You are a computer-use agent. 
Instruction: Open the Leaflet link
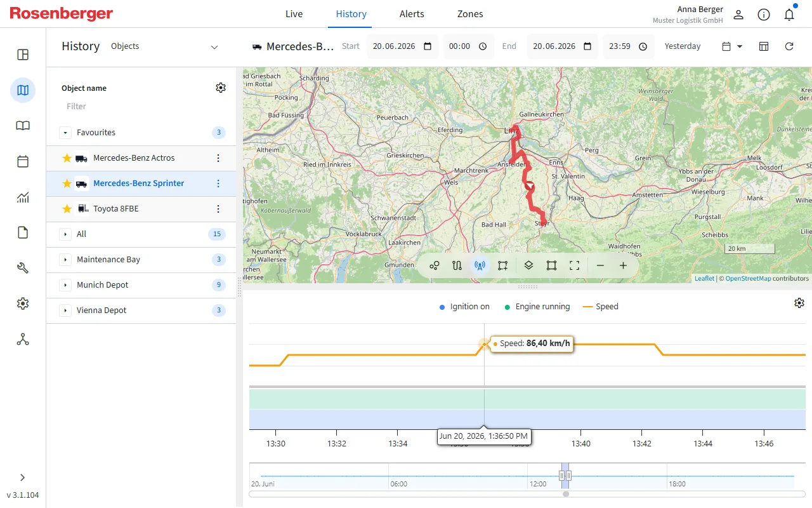point(704,278)
